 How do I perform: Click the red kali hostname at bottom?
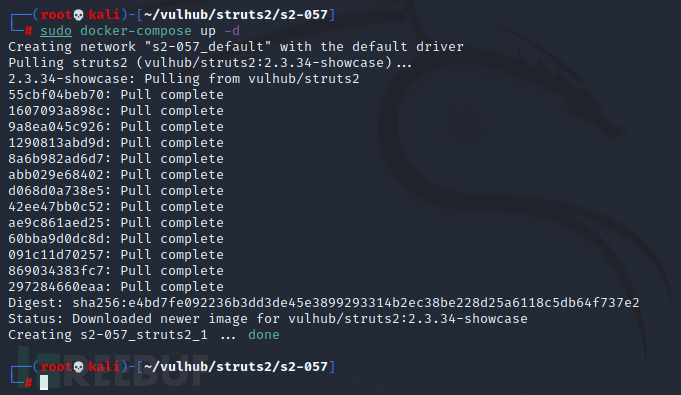click(x=104, y=367)
